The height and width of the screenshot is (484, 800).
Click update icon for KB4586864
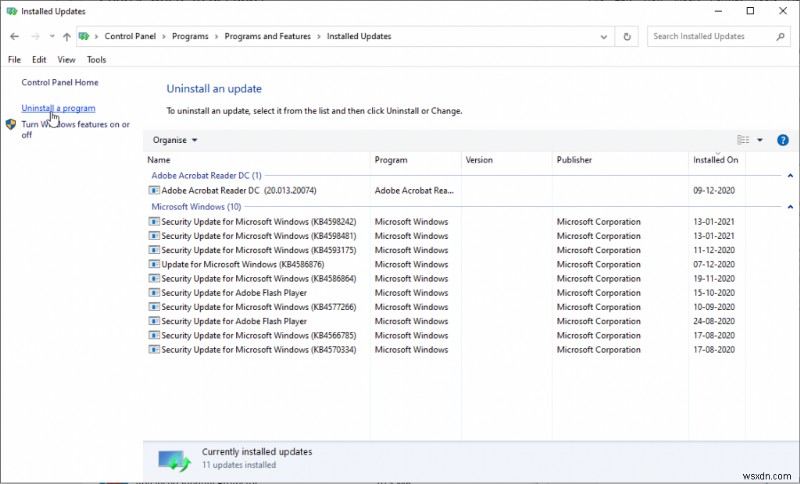coord(154,279)
